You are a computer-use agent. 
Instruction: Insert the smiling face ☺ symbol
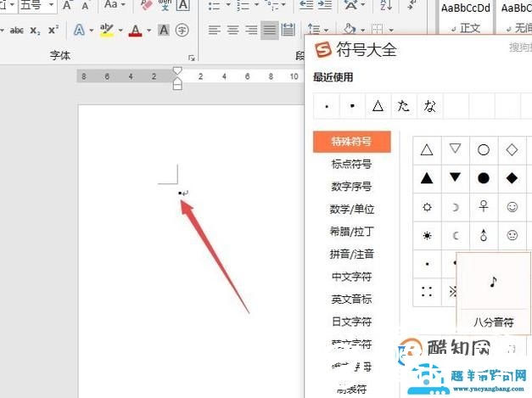click(x=512, y=206)
